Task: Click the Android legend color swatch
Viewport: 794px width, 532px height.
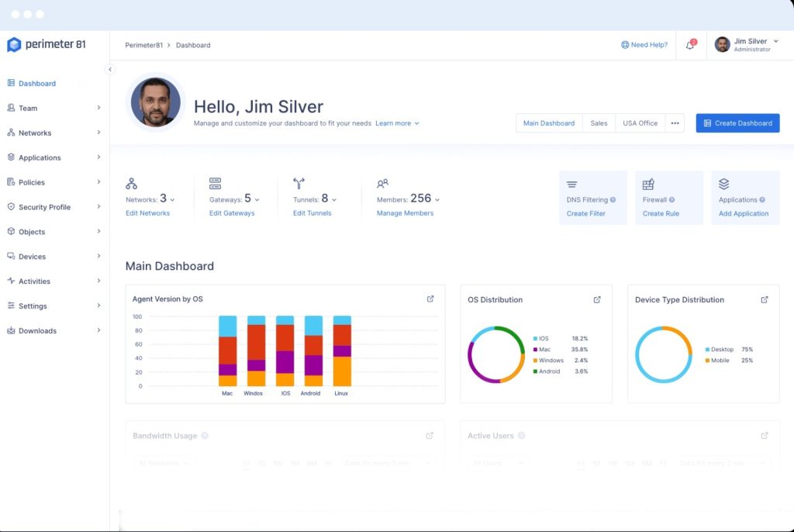Action: (535, 371)
